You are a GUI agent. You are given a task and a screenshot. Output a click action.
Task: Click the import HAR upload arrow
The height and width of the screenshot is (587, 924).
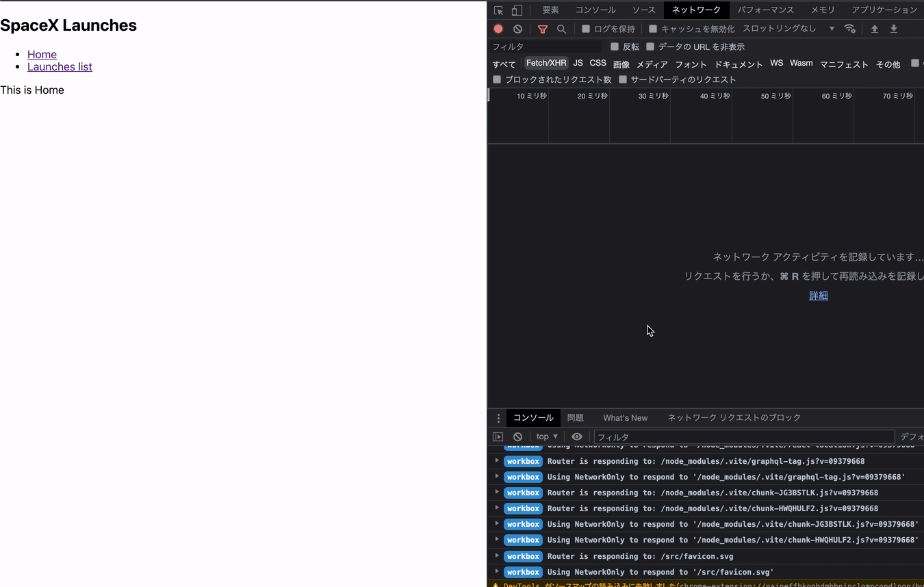[x=874, y=29]
